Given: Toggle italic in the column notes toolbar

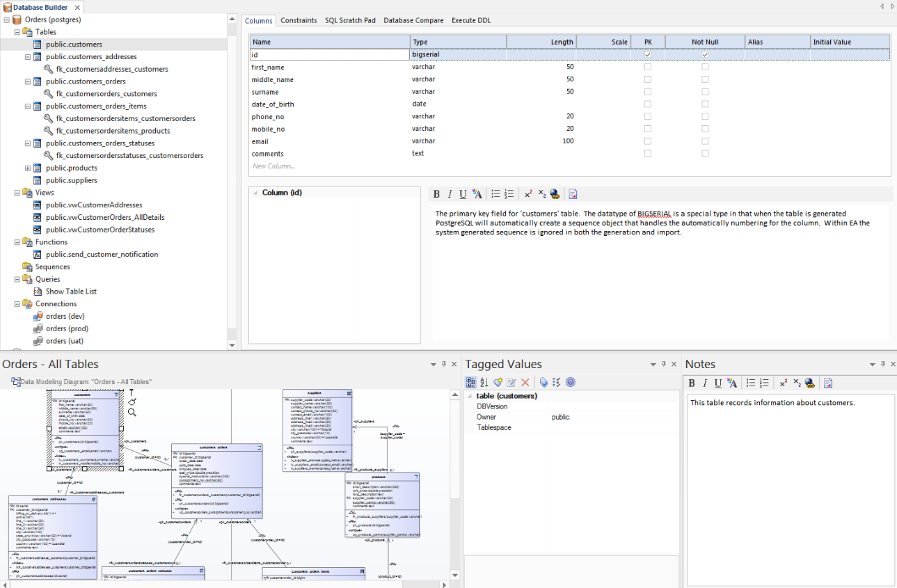Looking at the screenshot, I should point(450,194).
